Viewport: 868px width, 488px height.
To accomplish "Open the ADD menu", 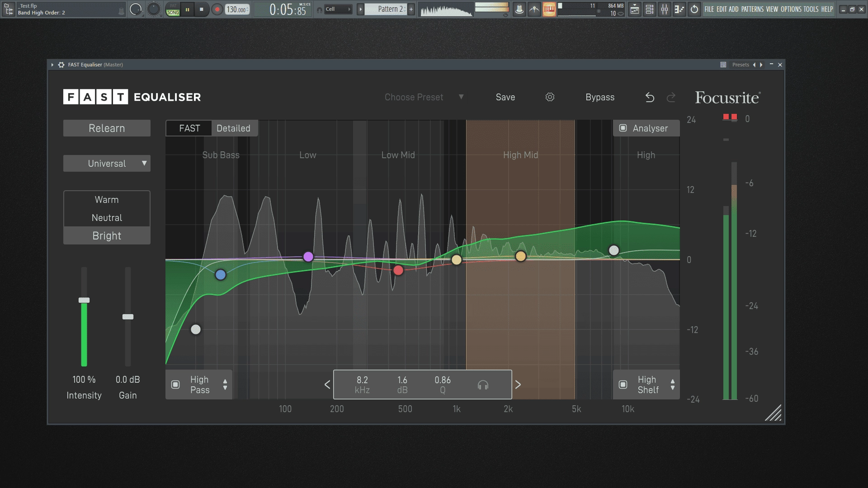I will click(734, 9).
